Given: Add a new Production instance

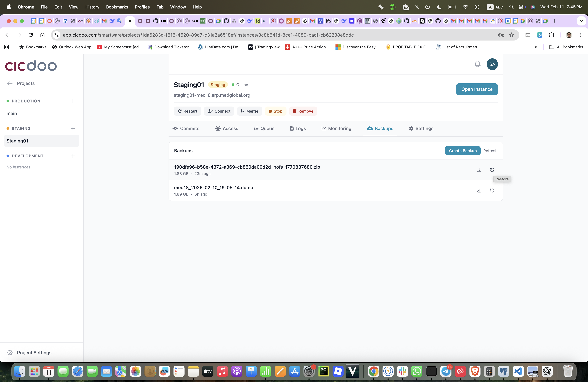Looking at the screenshot, I should tap(73, 101).
